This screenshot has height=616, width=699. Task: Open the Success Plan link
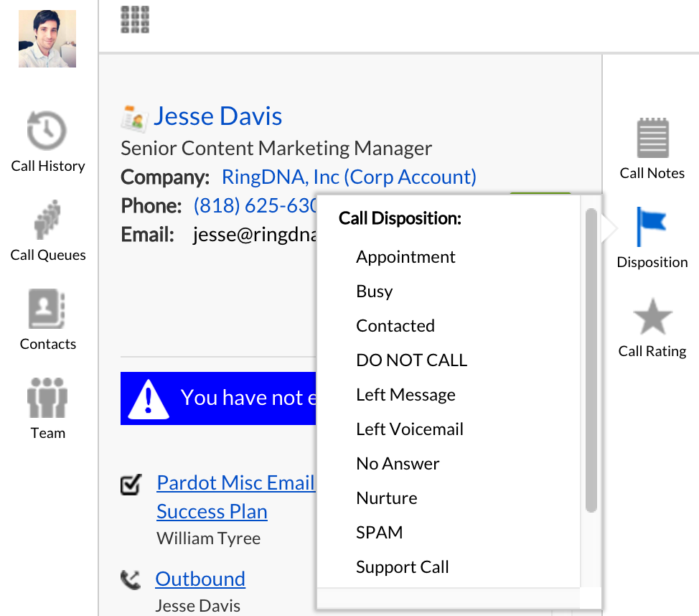pyautogui.click(x=212, y=511)
